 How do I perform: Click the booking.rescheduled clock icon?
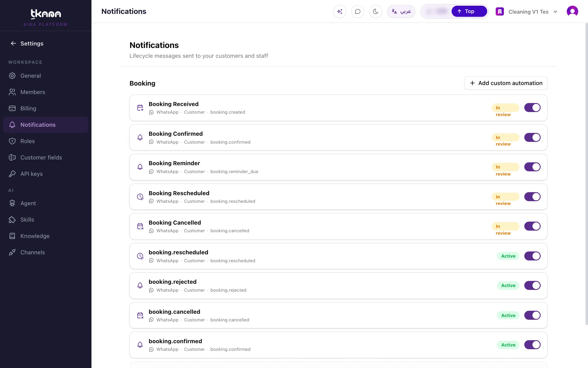(140, 256)
